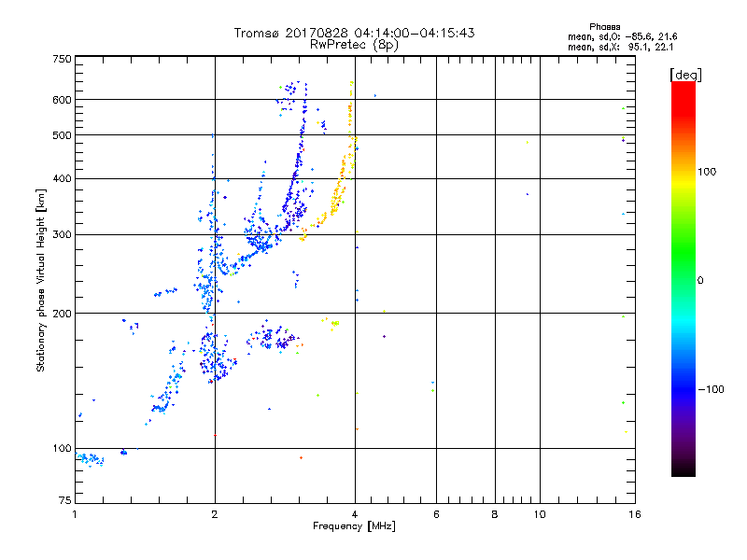
Task: Click the single red point near 3 MHz below 100 km
Action: pos(301,457)
